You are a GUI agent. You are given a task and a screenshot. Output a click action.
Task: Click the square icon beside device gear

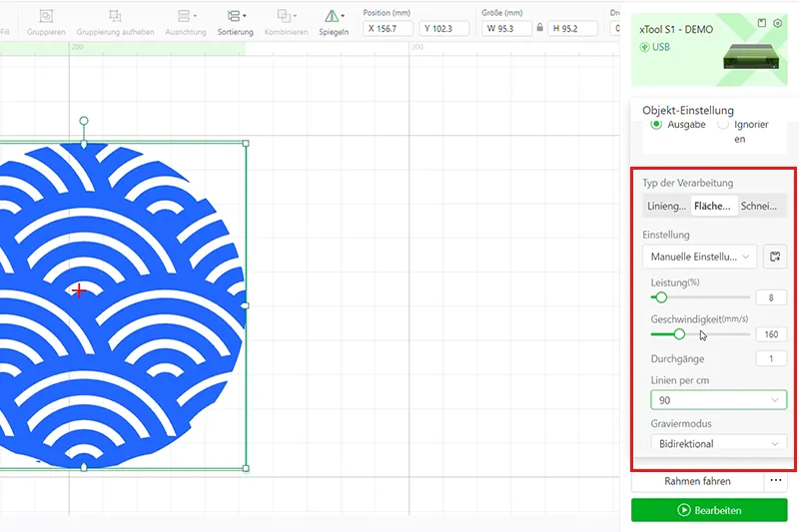762,23
